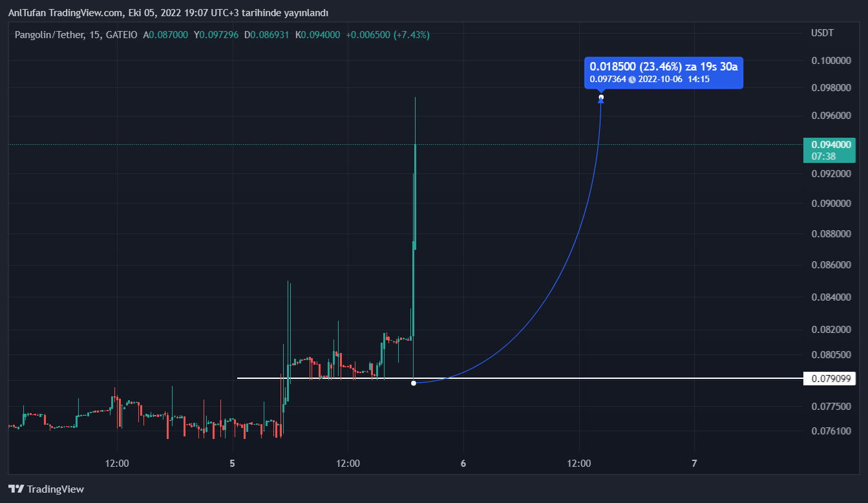The height and width of the screenshot is (503, 868).
Task: Click the 0.084000 price axis label
Action: [830, 297]
